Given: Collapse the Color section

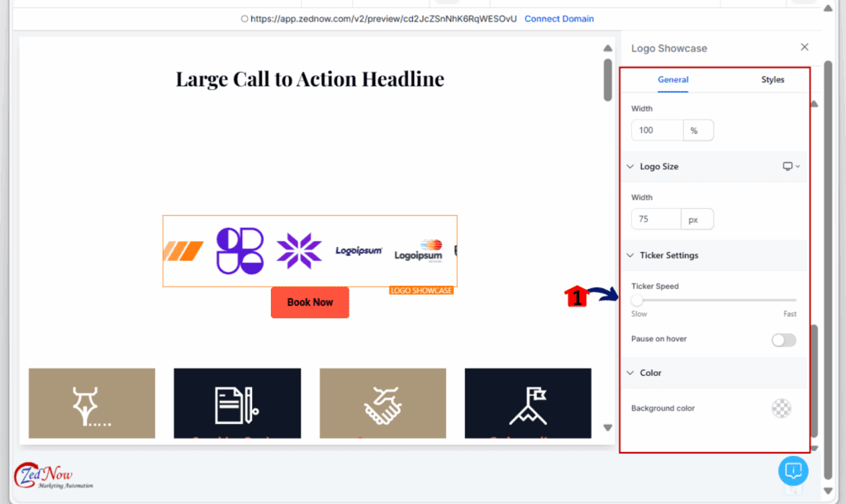Looking at the screenshot, I should tap(630, 373).
